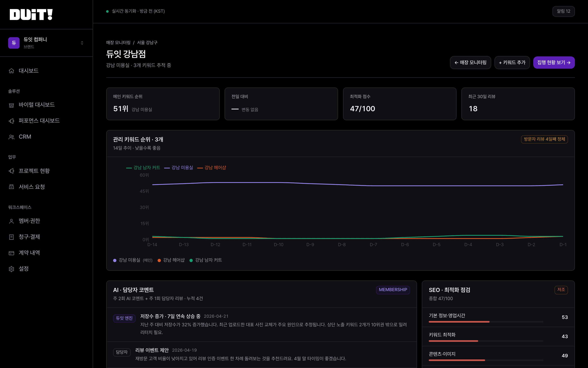This screenshot has height=368, width=588.
Task: Click the 설정 gear icon
Action: (x=11, y=269)
